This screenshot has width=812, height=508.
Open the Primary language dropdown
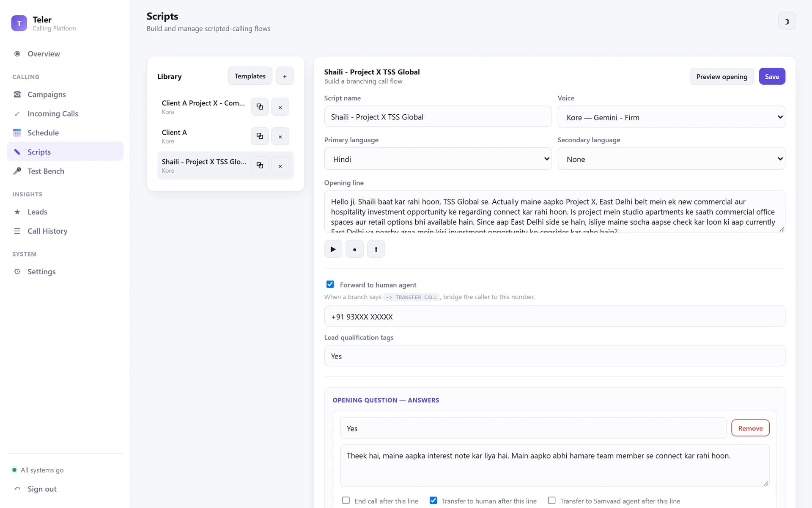point(438,159)
